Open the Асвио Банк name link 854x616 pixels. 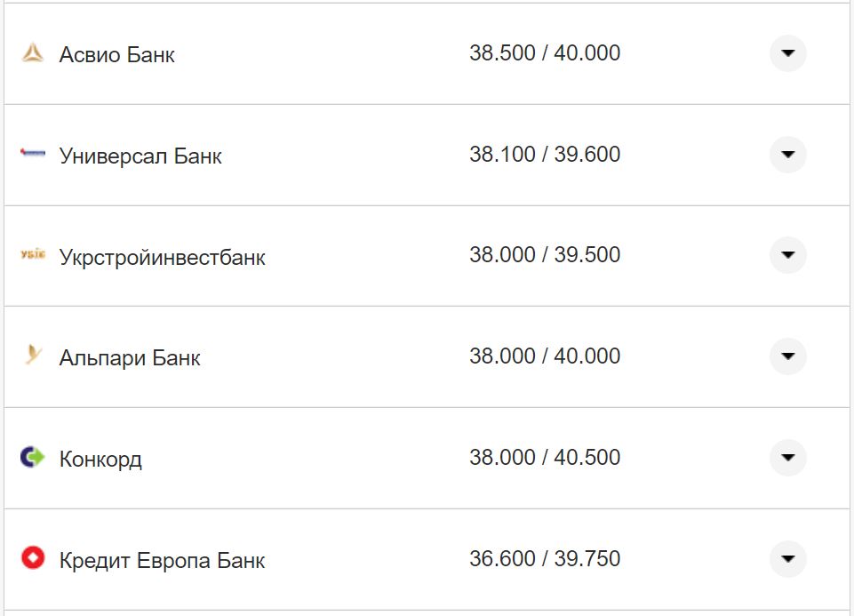coord(117,55)
